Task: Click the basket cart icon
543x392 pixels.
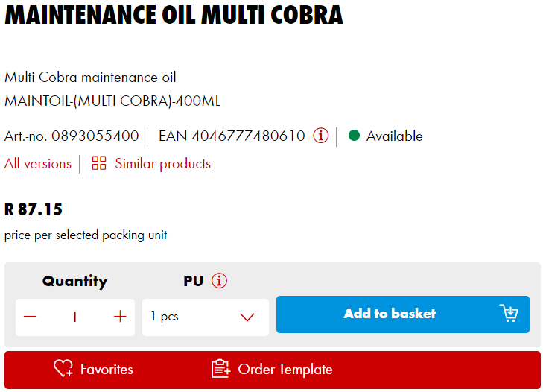Action: (509, 313)
